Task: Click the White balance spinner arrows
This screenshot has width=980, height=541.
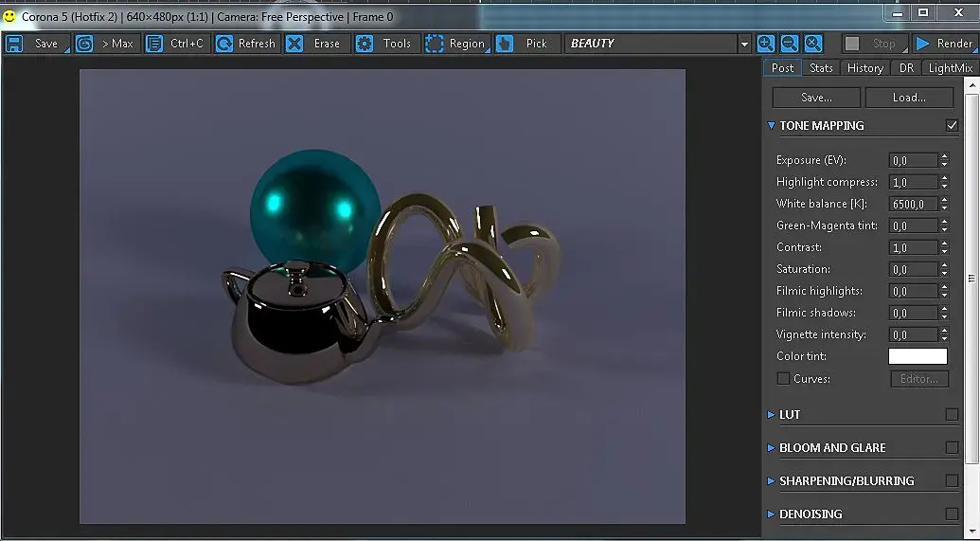Action: click(x=944, y=204)
